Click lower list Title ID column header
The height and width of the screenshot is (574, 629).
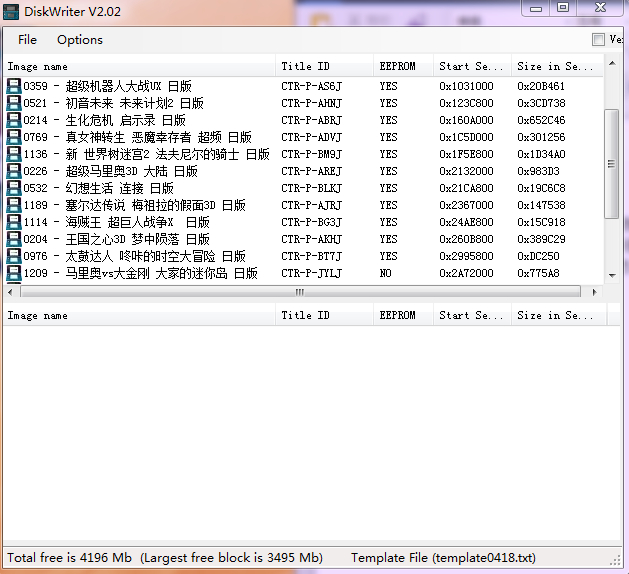(324, 315)
